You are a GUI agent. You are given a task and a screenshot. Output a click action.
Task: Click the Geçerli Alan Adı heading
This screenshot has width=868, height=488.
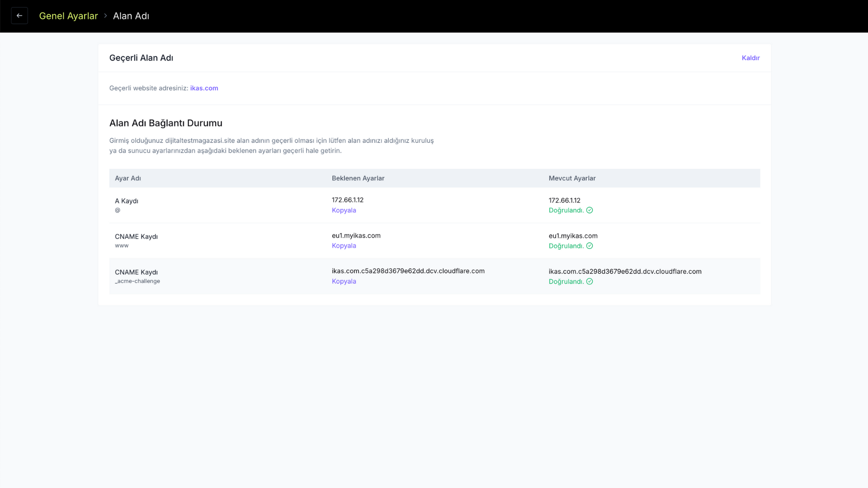click(141, 58)
